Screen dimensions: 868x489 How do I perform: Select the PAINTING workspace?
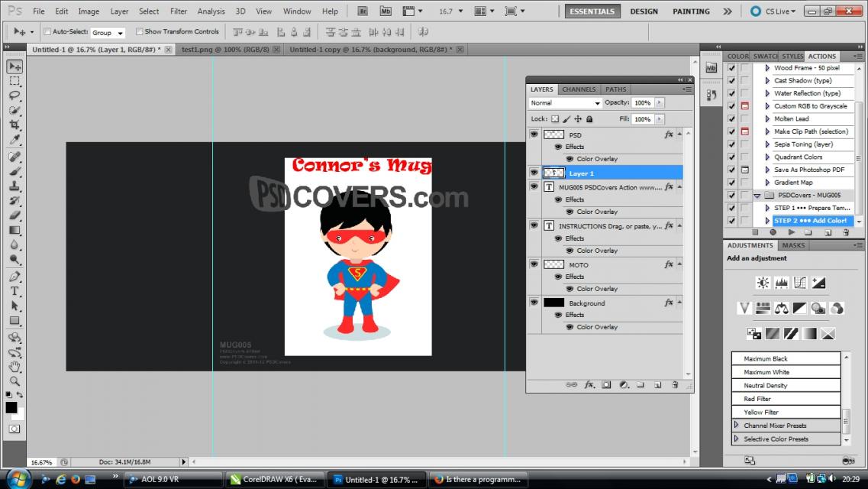(x=691, y=11)
